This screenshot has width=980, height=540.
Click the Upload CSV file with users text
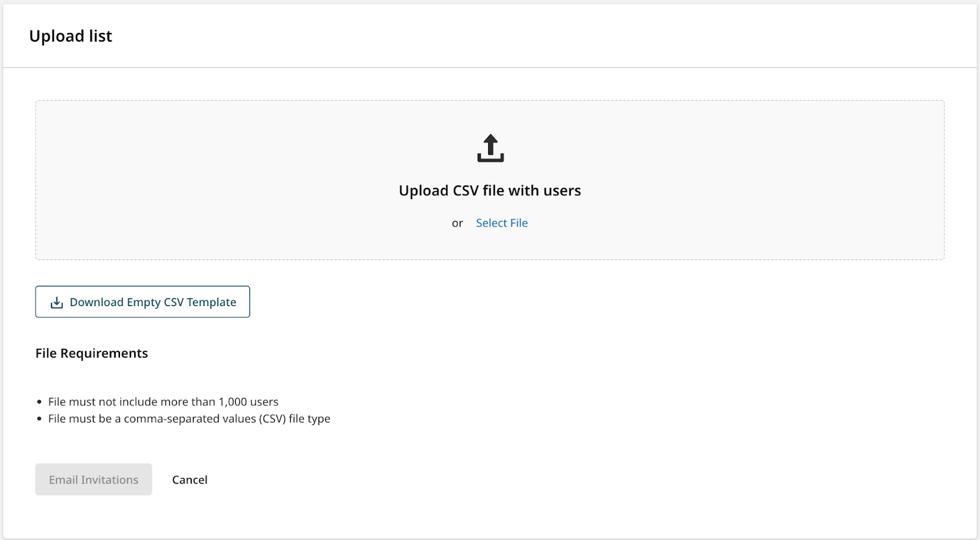[x=490, y=190]
